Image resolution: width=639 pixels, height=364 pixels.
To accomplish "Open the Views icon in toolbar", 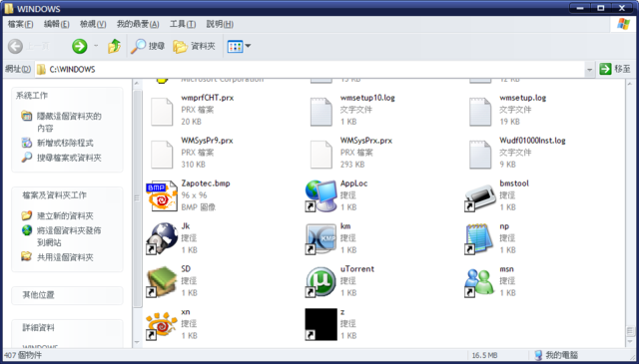I will coord(235,46).
